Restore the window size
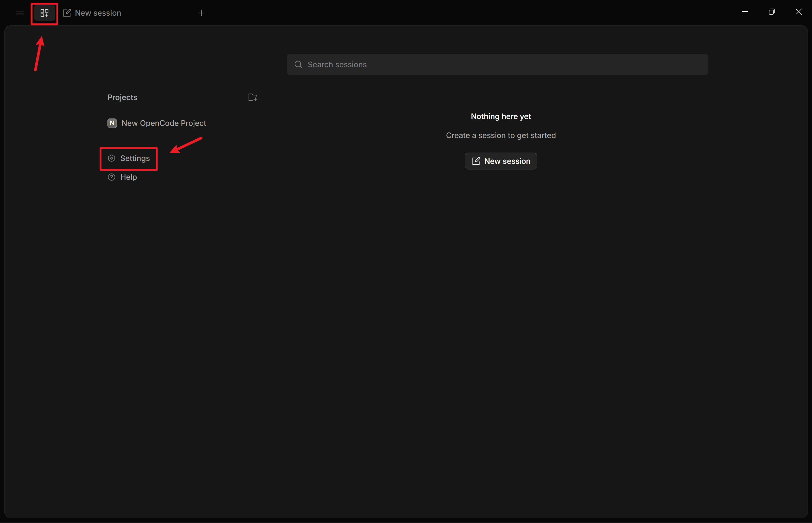The image size is (812, 523). (772, 12)
